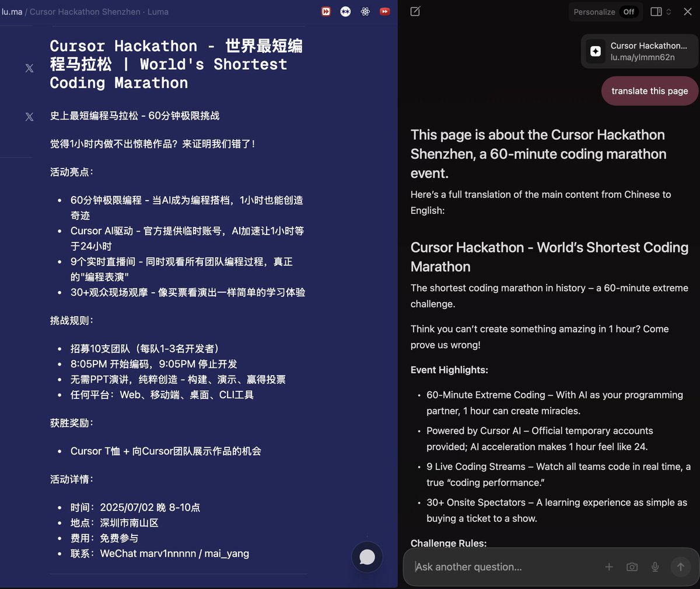Click the 'Event Highlights:' heading in translation
Viewport: 700px width, 589px height.
449,370
